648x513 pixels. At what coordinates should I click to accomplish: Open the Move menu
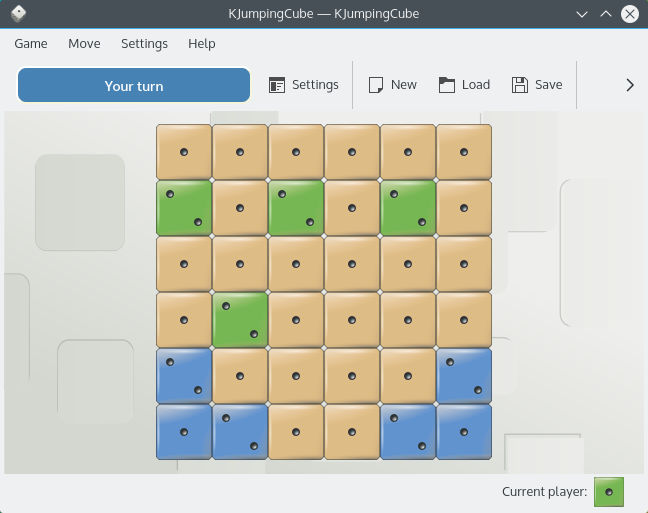[x=84, y=44]
